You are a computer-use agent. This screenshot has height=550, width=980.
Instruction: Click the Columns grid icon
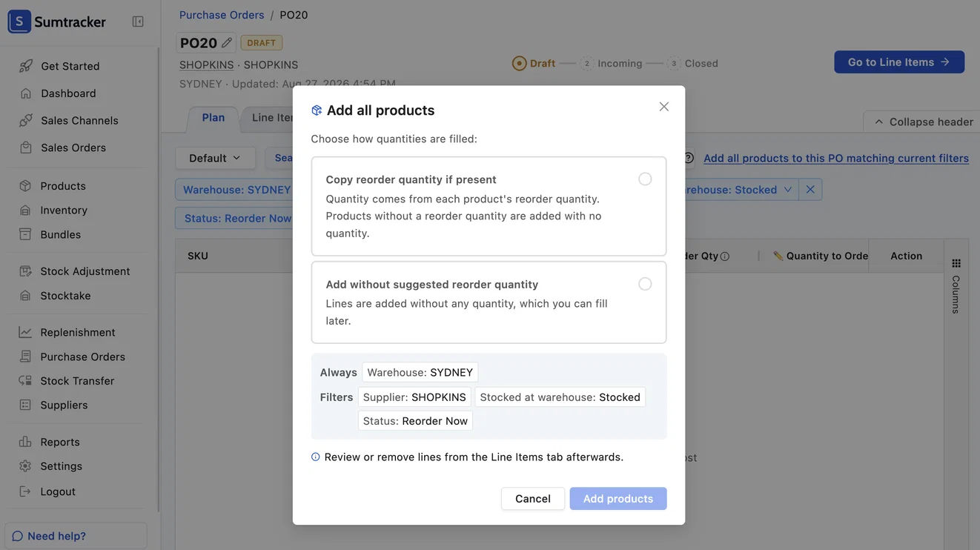(956, 263)
